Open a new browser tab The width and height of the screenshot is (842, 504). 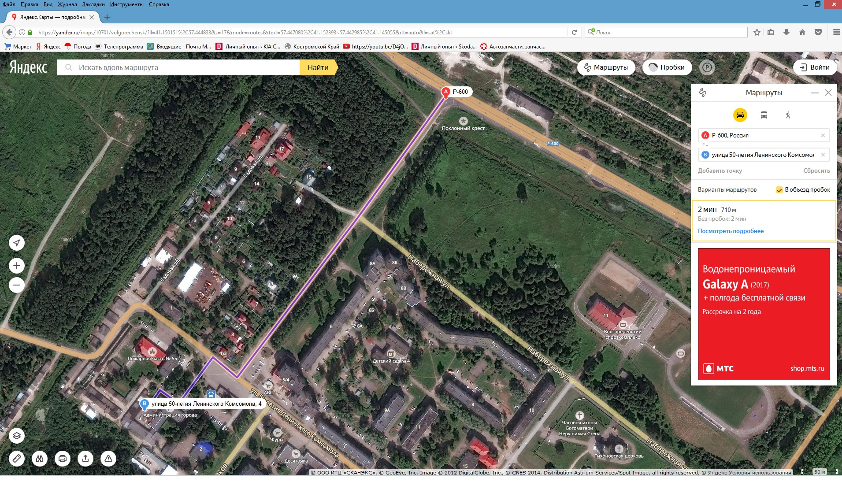click(107, 17)
